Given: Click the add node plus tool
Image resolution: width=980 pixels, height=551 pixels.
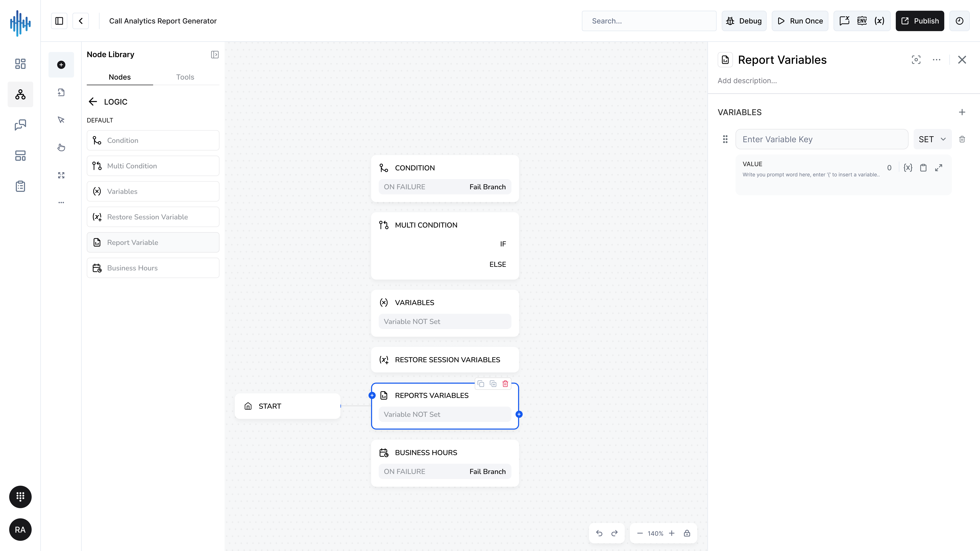Looking at the screenshot, I should tap(61, 65).
